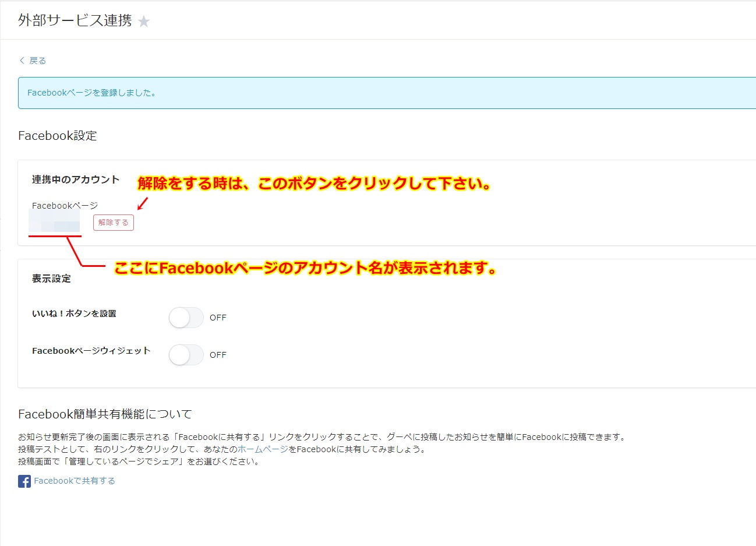Click the 連携中のアカウント heading
Image resolution: width=756 pixels, height=546 pixels.
[76, 179]
